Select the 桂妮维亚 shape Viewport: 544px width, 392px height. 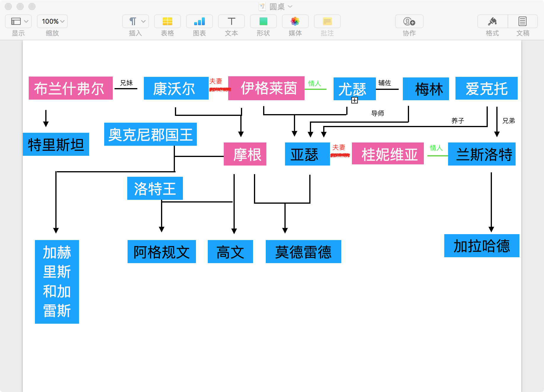click(388, 154)
